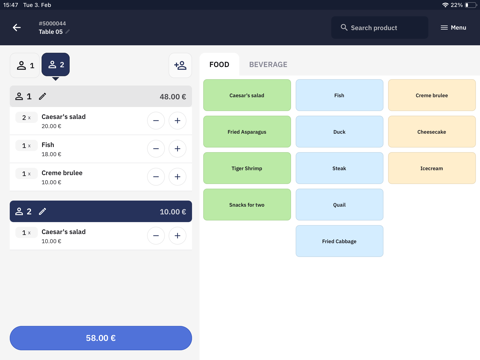Add Fried Asparagus product tile

tap(247, 132)
